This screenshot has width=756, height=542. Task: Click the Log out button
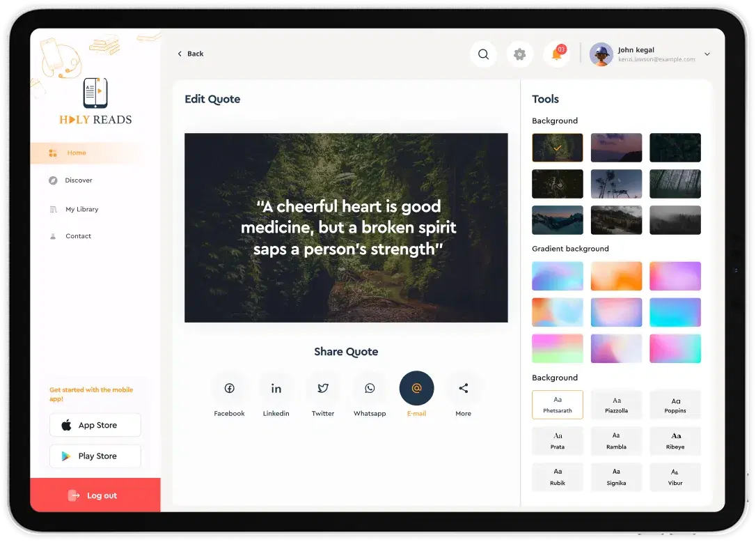[x=95, y=495]
